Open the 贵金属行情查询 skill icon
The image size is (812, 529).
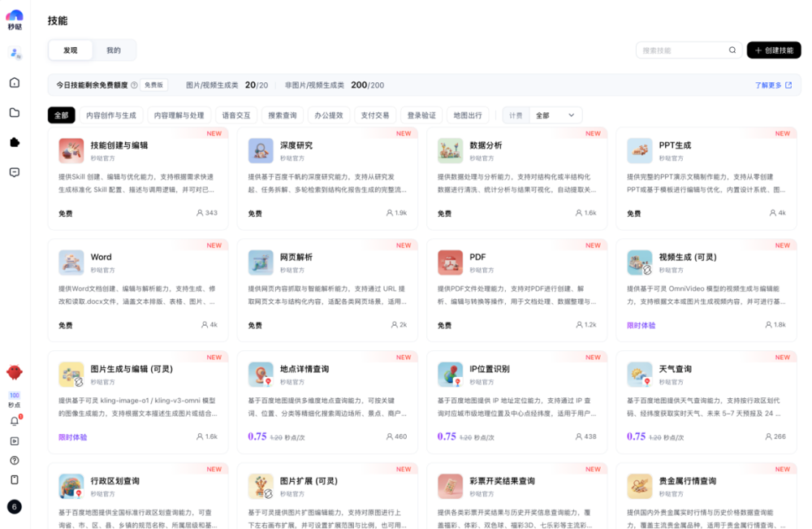(x=640, y=486)
